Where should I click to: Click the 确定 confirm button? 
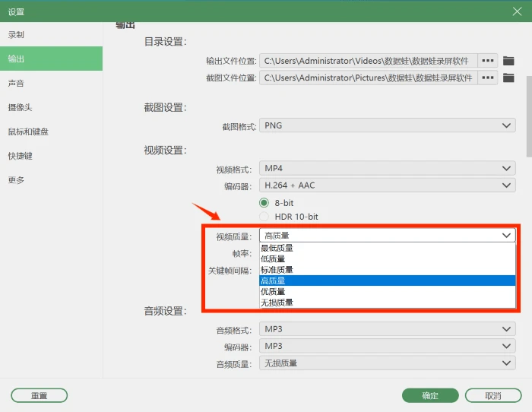coord(430,396)
